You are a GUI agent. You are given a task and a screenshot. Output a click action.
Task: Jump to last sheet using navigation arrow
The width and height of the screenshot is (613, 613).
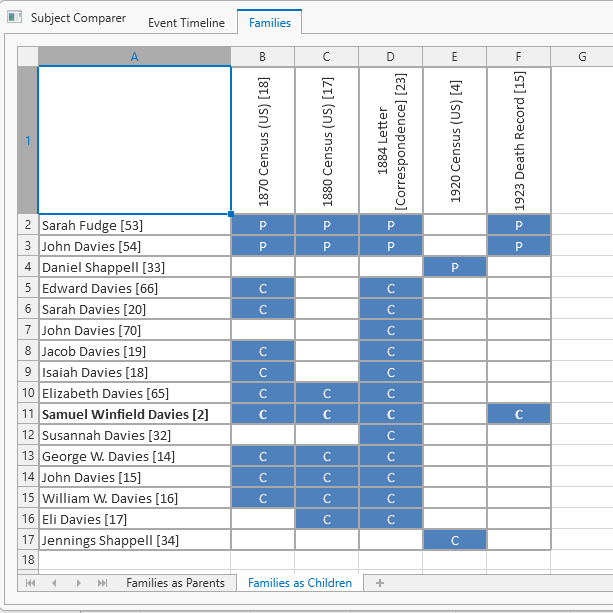click(x=102, y=583)
